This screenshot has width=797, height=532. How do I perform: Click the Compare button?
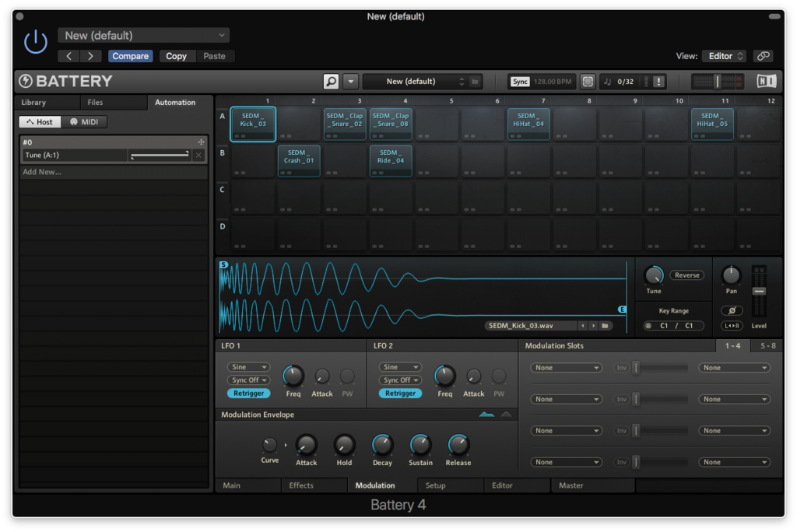(x=130, y=56)
